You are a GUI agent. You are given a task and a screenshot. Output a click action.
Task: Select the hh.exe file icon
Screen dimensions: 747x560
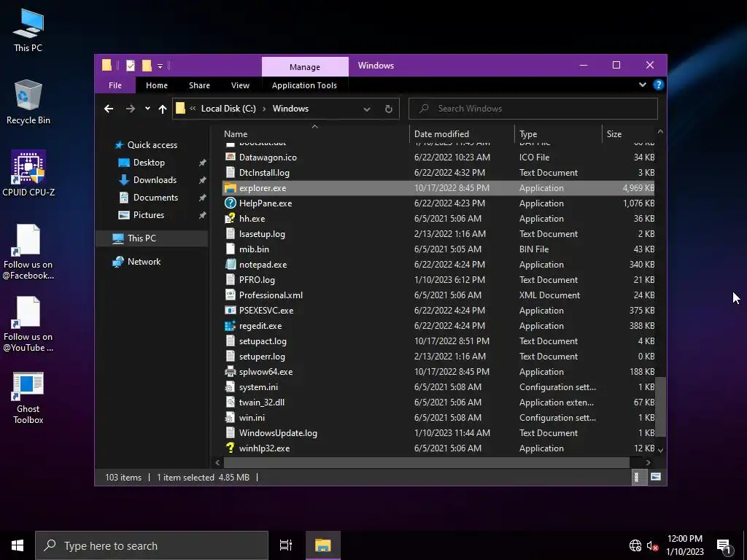pyautogui.click(x=230, y=218)
